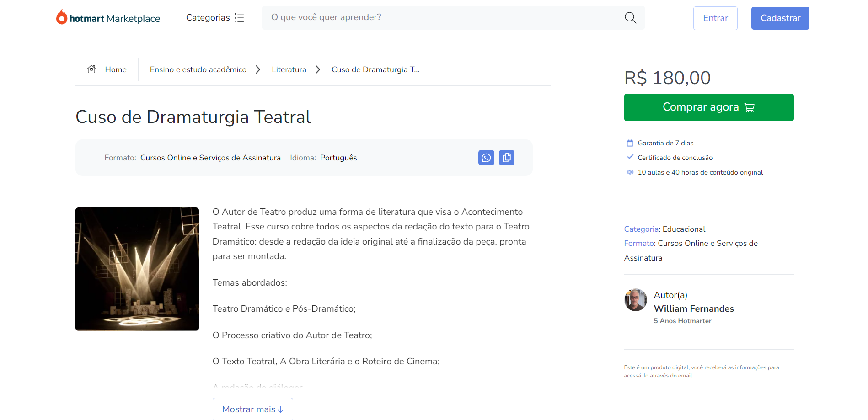
Task: Click 'Temas abordados:' text
Action: [250, 282]
